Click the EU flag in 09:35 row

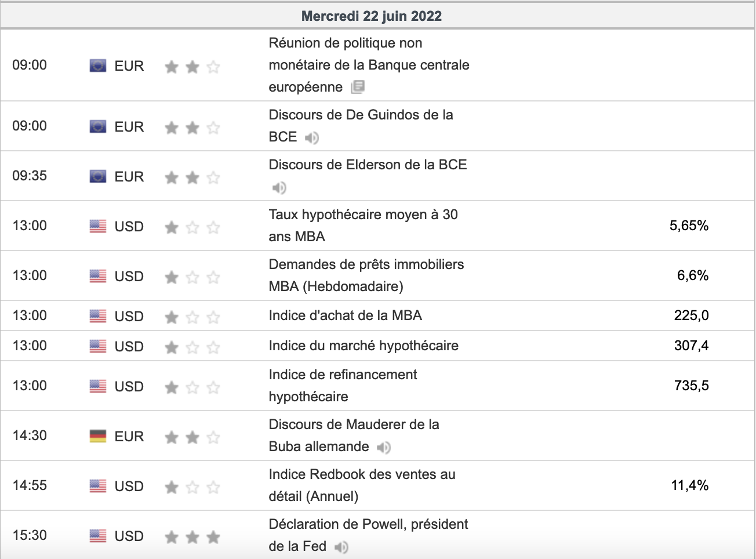98,176
